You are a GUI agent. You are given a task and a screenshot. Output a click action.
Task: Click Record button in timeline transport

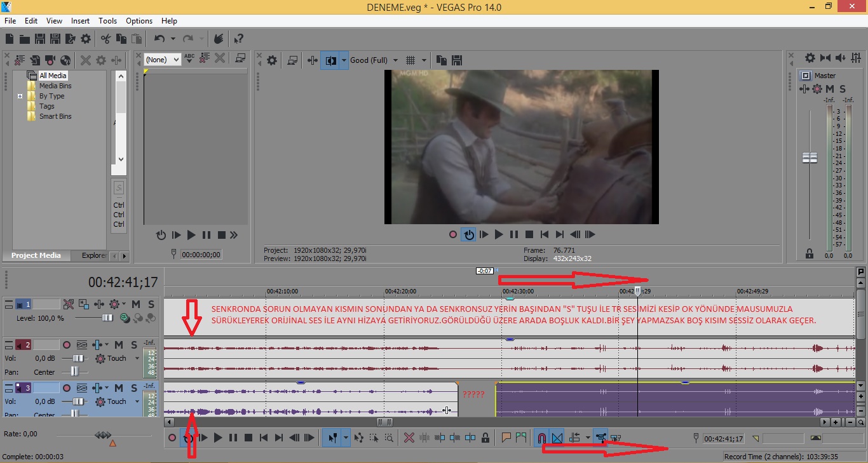click(x=172, y=438)
